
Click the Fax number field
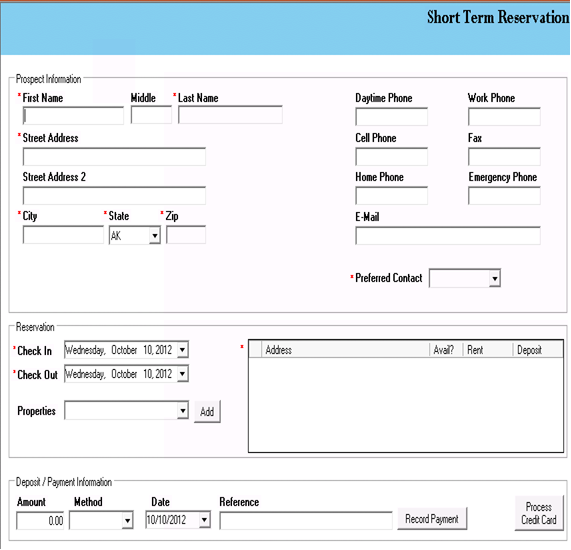point(504,157)
